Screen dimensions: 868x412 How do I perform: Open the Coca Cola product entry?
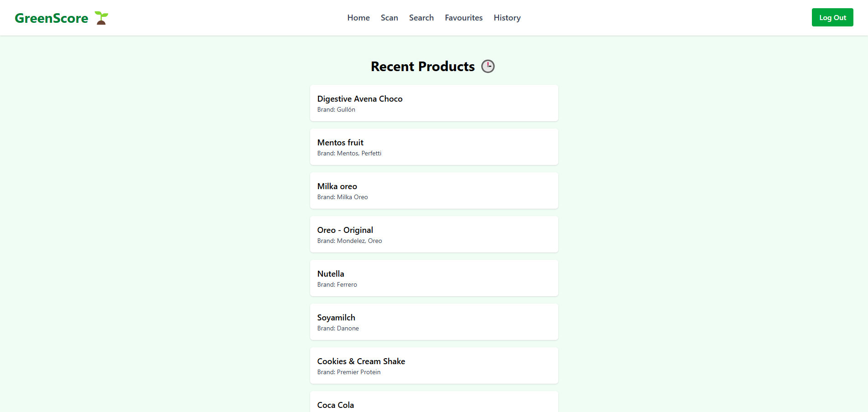point(434,402)
